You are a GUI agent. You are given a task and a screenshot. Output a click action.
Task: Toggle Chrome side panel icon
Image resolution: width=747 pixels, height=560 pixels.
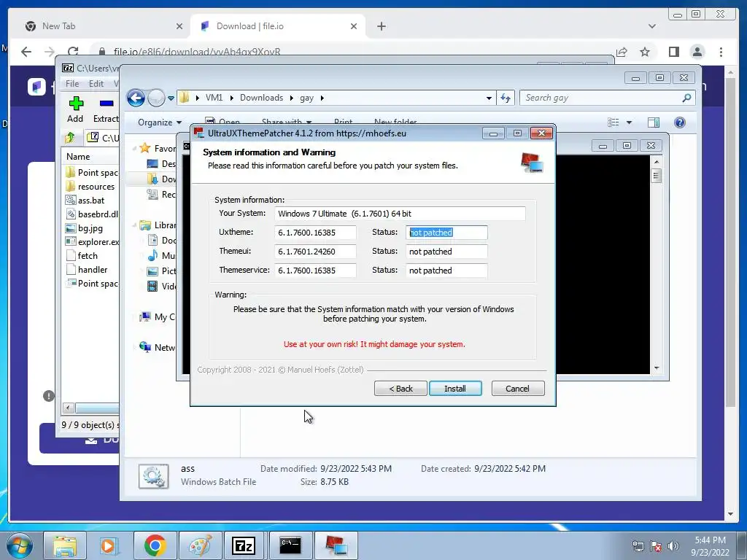click(x=673, y=52)
